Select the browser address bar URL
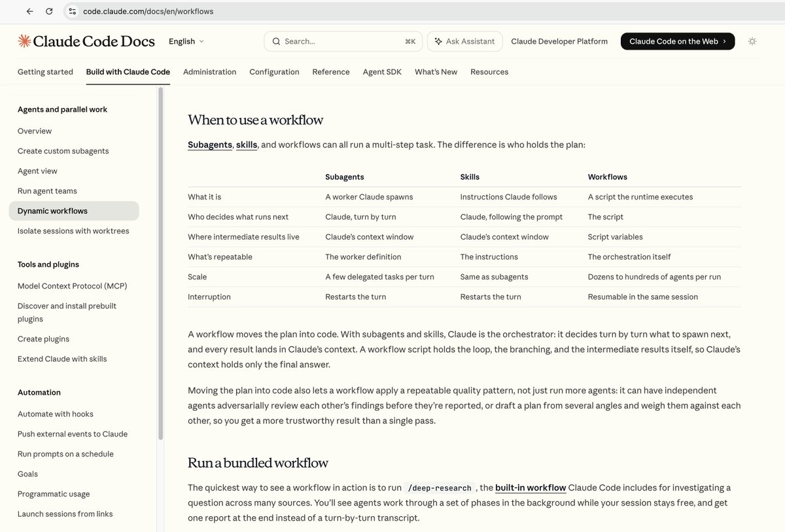Viewport: 785px width, 532px height. pos(148,11)
